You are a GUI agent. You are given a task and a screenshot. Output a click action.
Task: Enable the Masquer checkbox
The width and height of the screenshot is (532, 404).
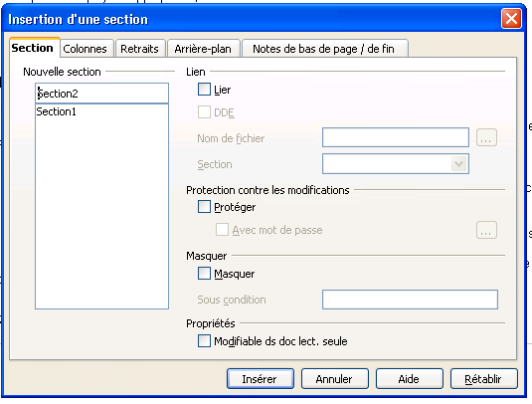[x=204, y=274]
